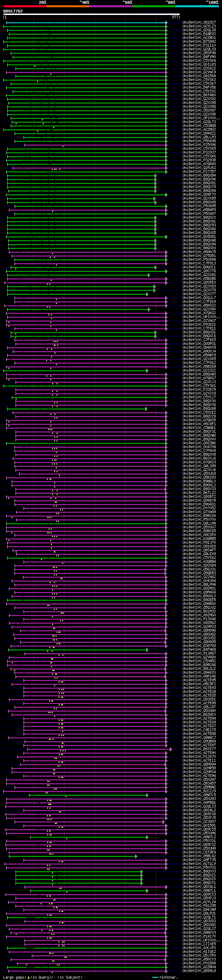Image resolution: width=222 pixels, height=980 pixels.
Task: Click label UniRef100_A4PBQ1
Action: click(199, 803)
